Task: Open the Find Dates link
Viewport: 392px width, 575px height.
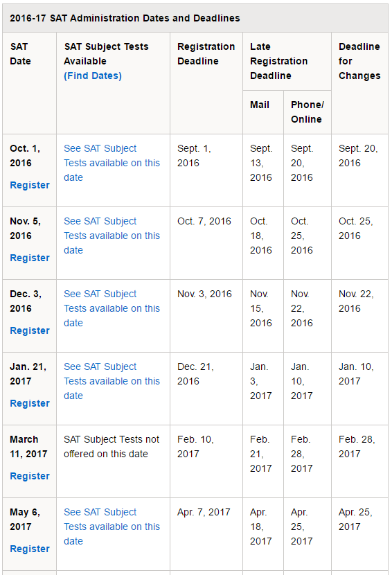Action: 93,76
